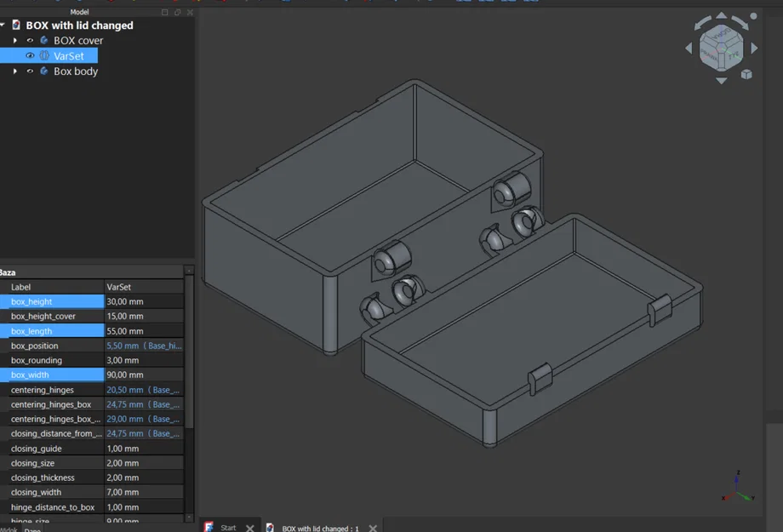Close the Model panel
Image resolution: width=783 pixels, height=532 pixels.
tap(190, 12)
